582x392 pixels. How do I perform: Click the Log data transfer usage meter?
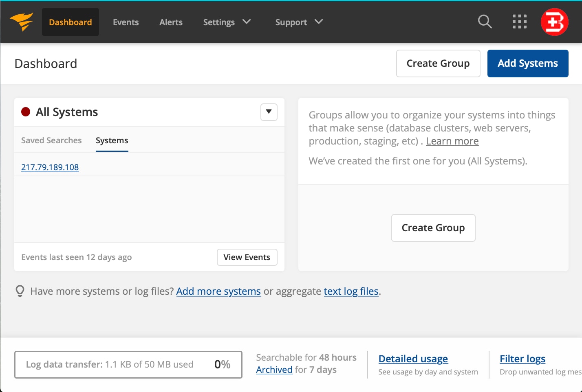click(x=128, y=364)
